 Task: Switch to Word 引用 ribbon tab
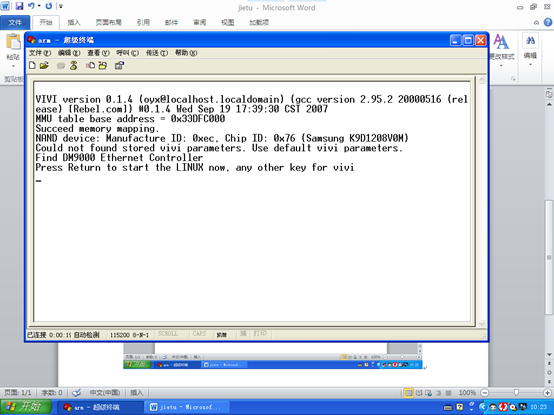point(143,23)
